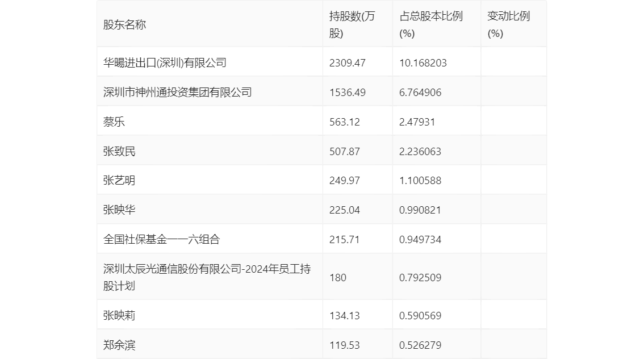
Task: Click the percentage 0.590569
Action: click(x=420, y=315)
